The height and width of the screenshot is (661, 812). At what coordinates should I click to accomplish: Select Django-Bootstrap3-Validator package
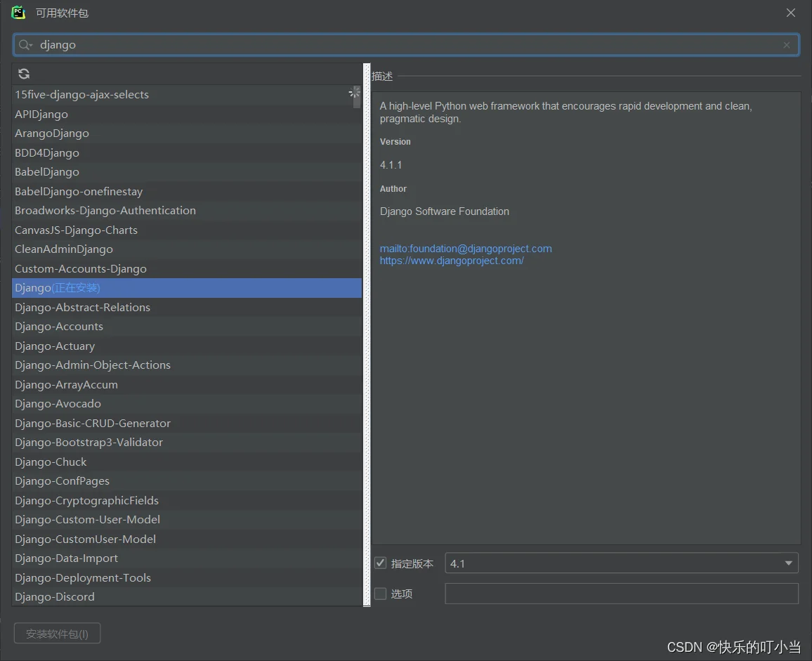pyautogui.click(x=186, y=443)
